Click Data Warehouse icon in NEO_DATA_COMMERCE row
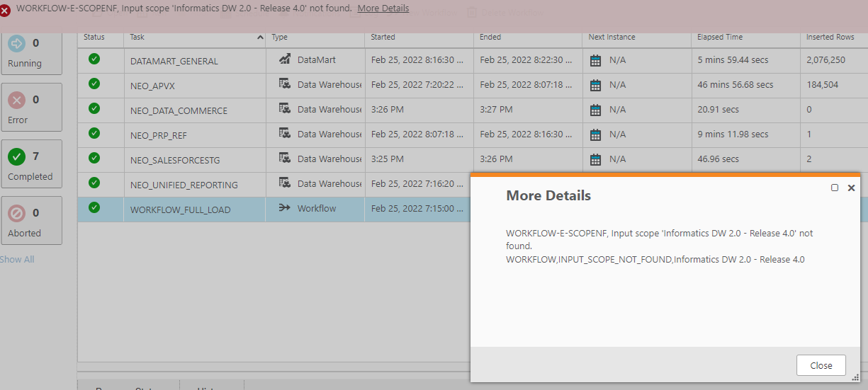868x390 pixels. [285, 108]
